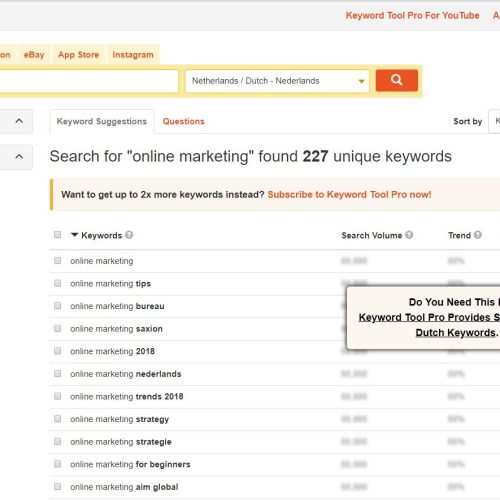
Task: Check the box for plain 'online marketing' row
Action: click(x=57, y=260)
